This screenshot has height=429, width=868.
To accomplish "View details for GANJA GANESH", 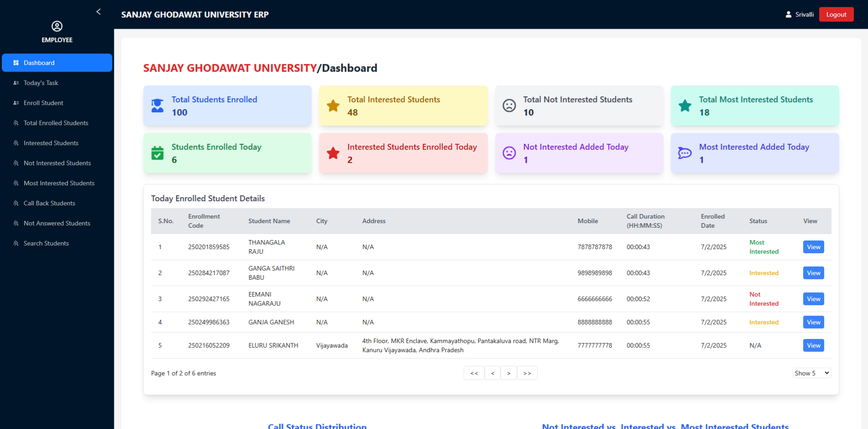I will pyautogui.click(x=813, y=322).
